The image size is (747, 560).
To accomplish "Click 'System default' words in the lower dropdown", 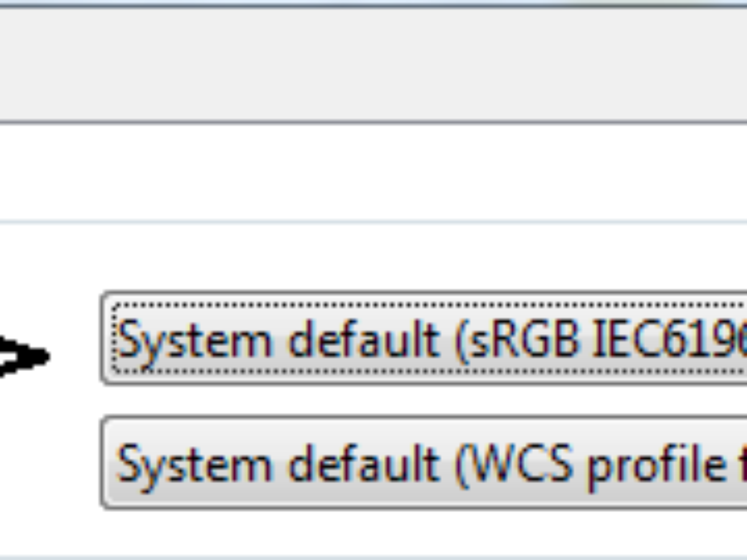I will [x=278, y=465].
